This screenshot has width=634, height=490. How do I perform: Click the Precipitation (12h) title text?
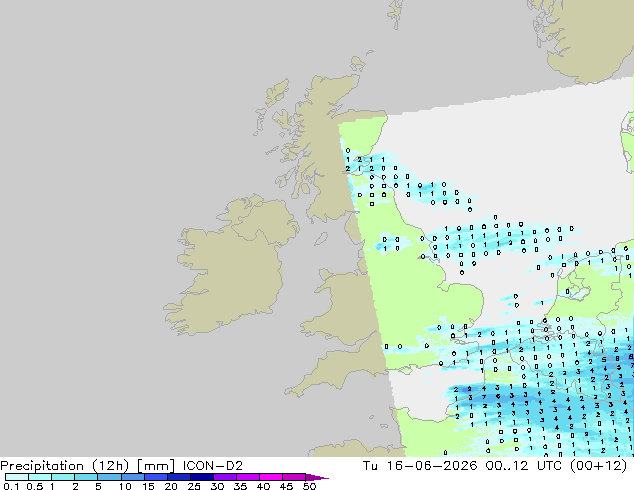coord(65,466)
